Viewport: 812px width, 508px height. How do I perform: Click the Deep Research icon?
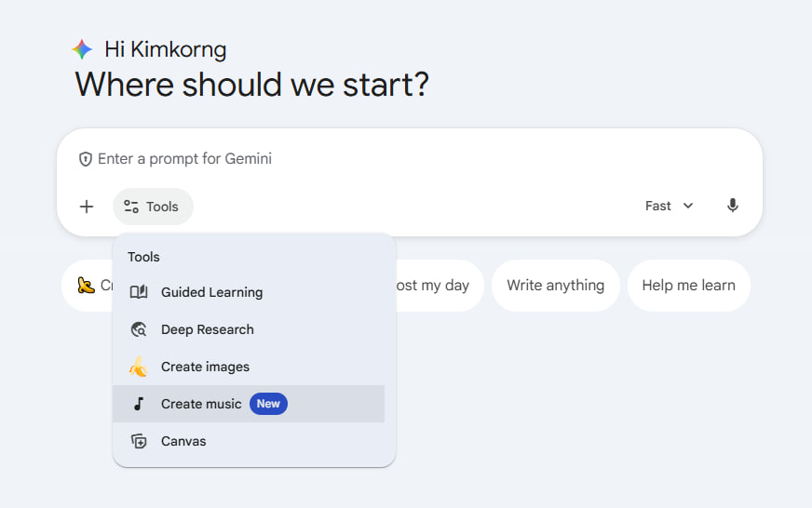pos(139,329)
